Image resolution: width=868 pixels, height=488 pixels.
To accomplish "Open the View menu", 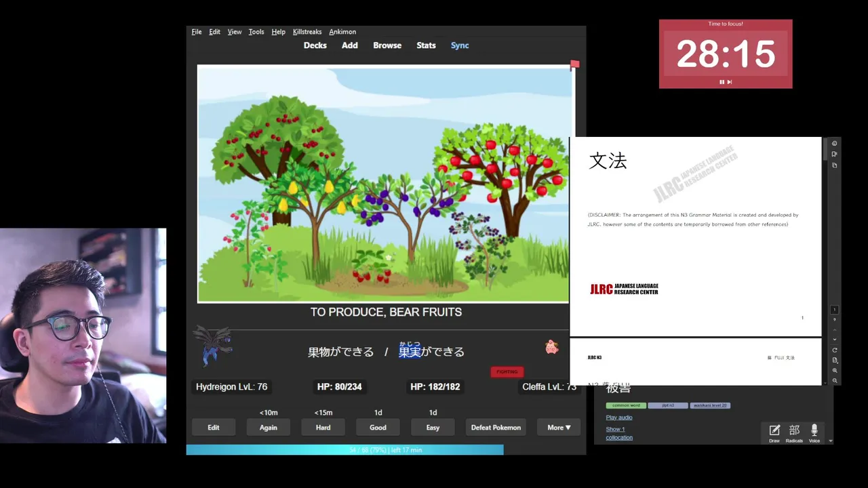I will pos(235,32).
